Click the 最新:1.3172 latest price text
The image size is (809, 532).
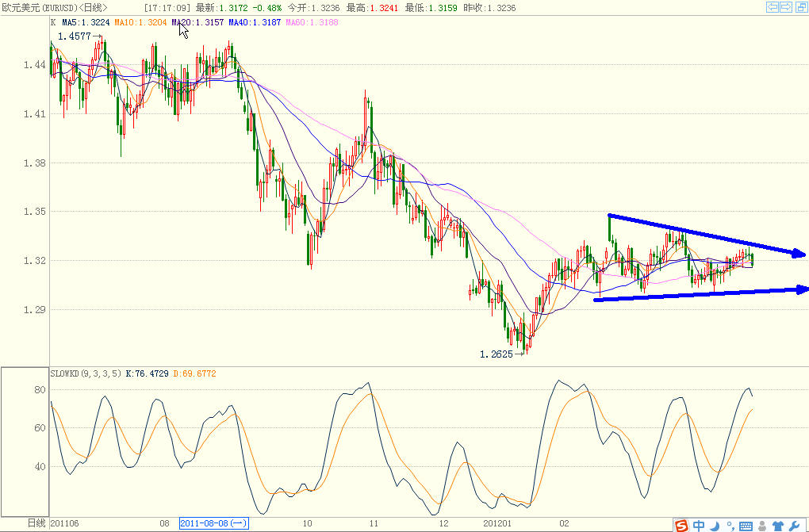[x=222, y=8]
